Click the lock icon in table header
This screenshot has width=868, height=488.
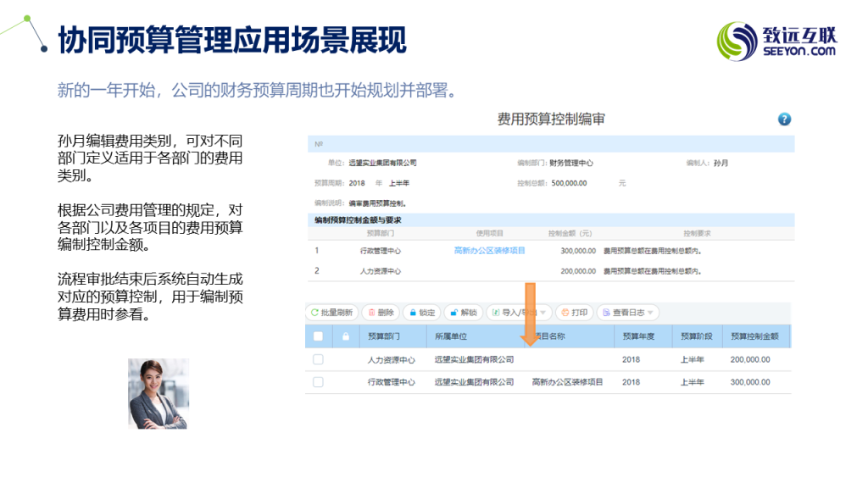345,336
